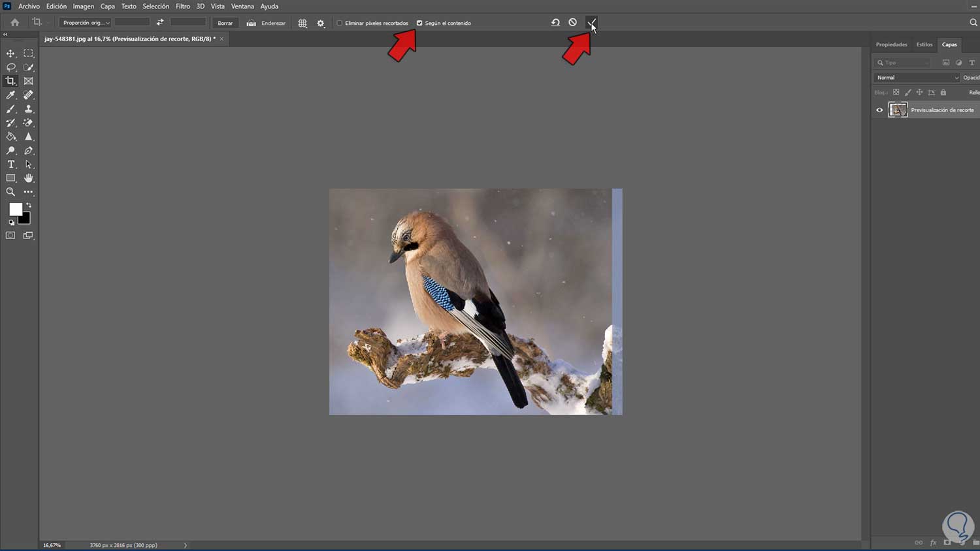Toggle lock position
This screenshot has width=980, height=551.
pyautogui.click(x=919, y=92)
